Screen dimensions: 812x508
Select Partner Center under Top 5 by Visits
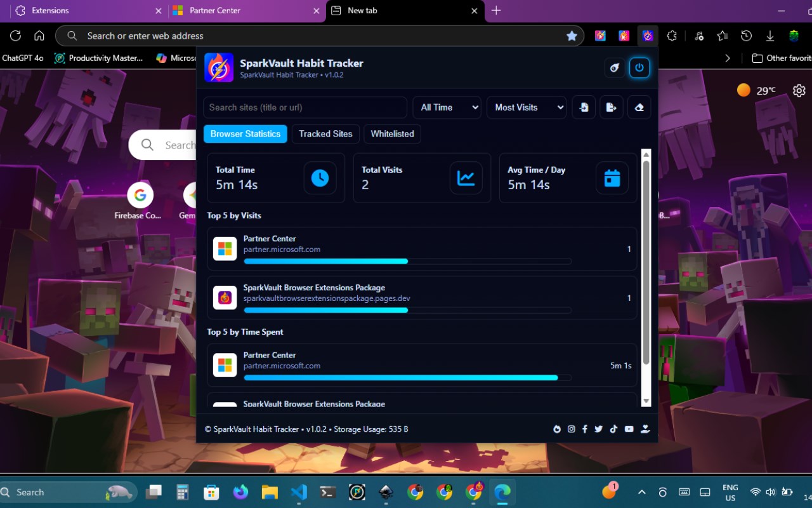(422, 250)
